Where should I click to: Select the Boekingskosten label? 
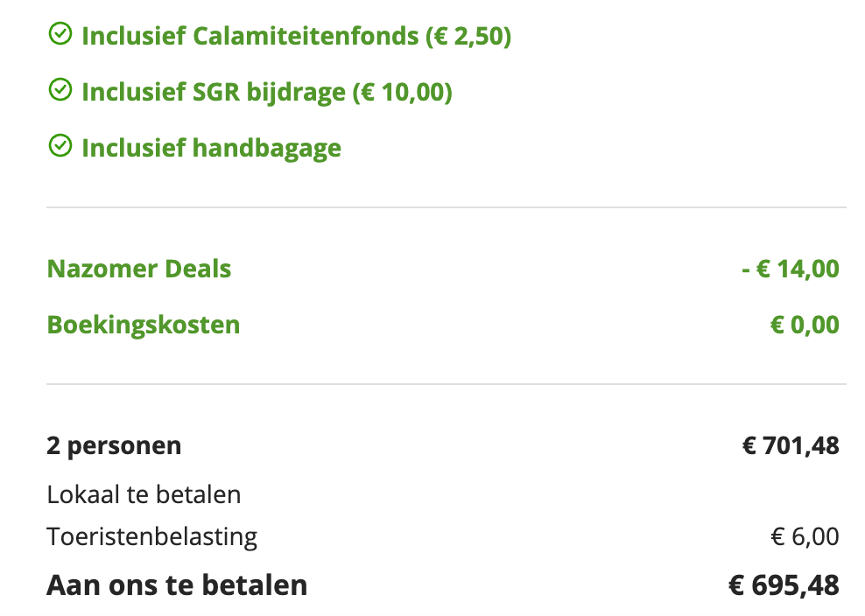[144, 325]
